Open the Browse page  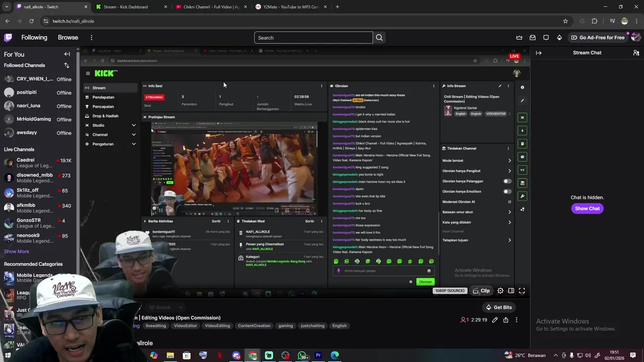coord(68,38)
